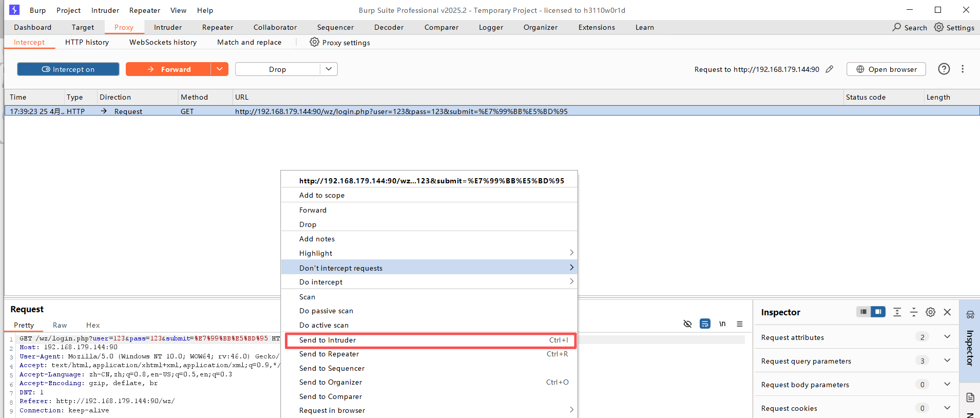Click the Forward button
Screen dimensions: 980x418
point(168,69)
